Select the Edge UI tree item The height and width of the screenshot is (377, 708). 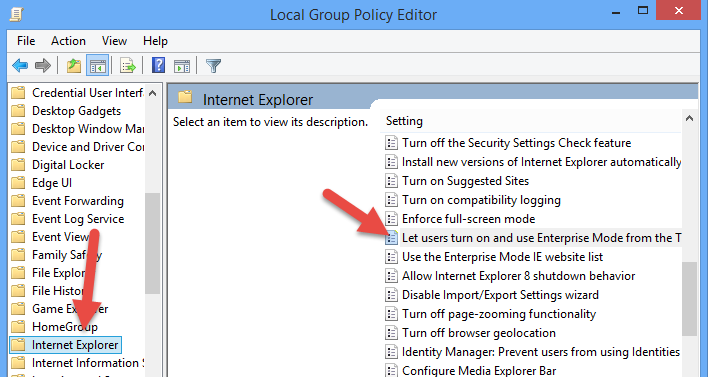[52, 183]
